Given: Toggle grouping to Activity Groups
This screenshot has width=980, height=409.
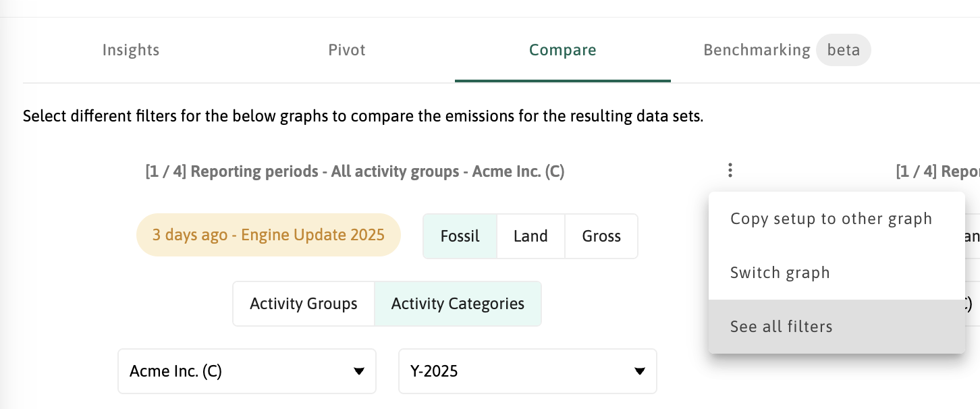Looking at the screenshot, I should 303,304.
